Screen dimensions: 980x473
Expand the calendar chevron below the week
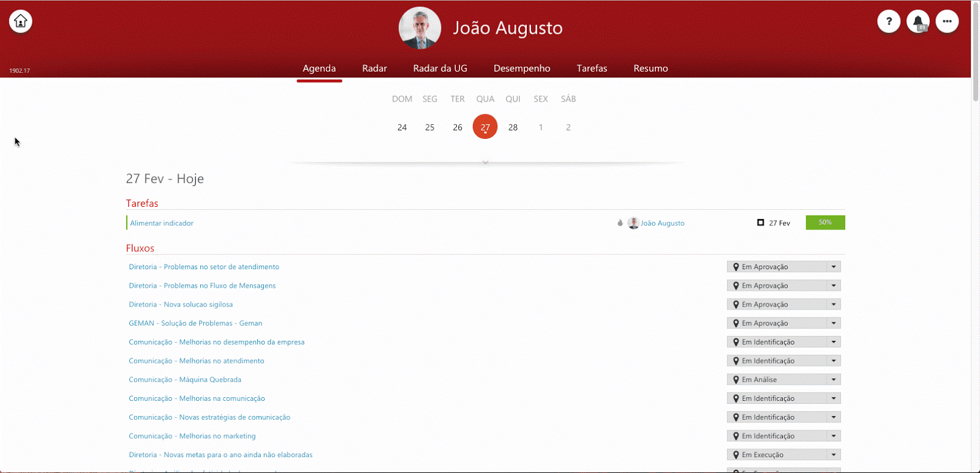point(485,162)
